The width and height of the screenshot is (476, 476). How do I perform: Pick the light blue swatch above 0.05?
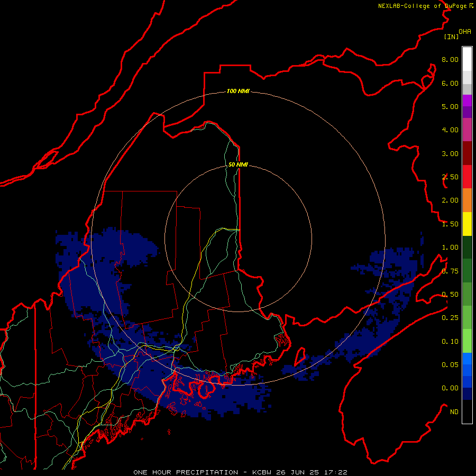coord(467,359)
